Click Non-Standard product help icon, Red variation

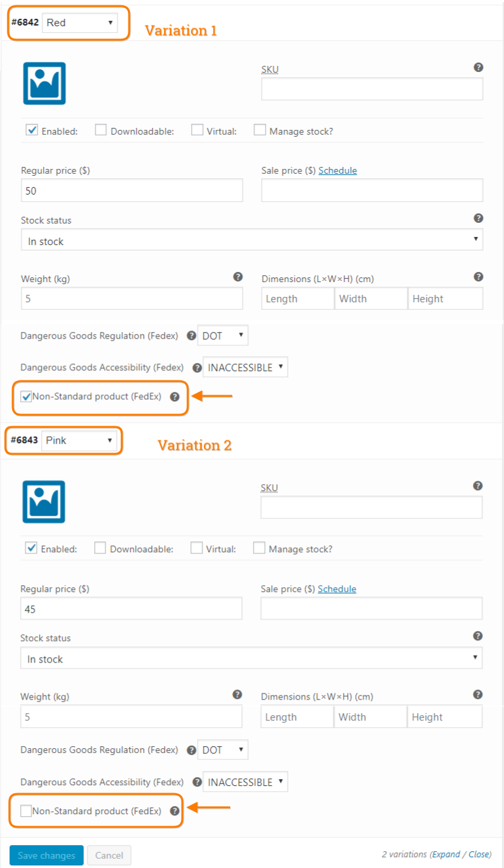[174, 397]
